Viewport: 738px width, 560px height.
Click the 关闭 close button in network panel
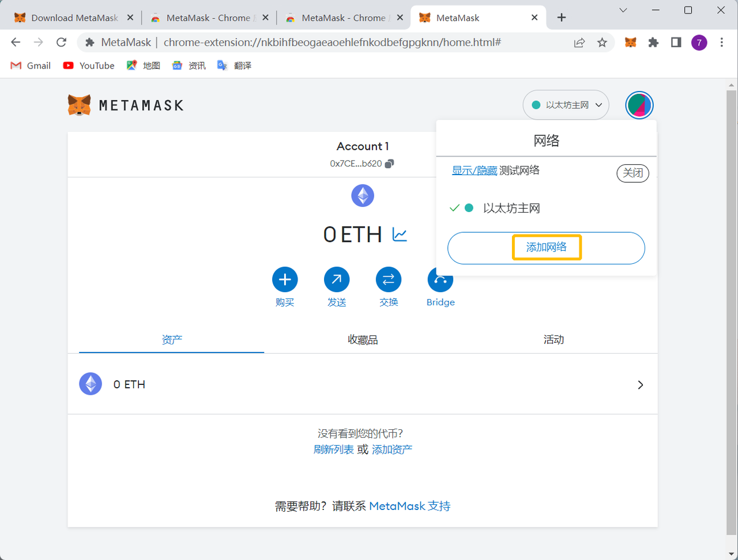pos(632,173)
